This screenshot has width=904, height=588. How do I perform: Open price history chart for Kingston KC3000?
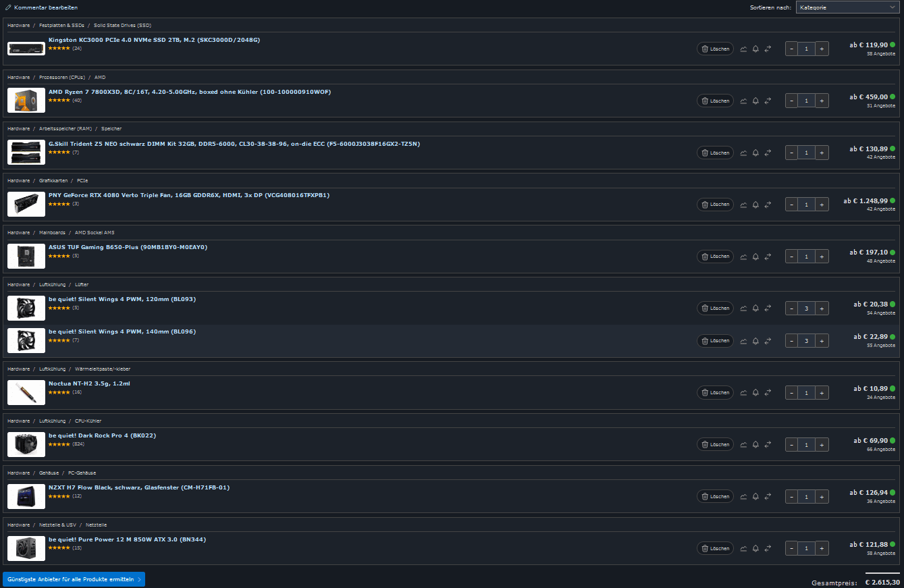(743, 49)
